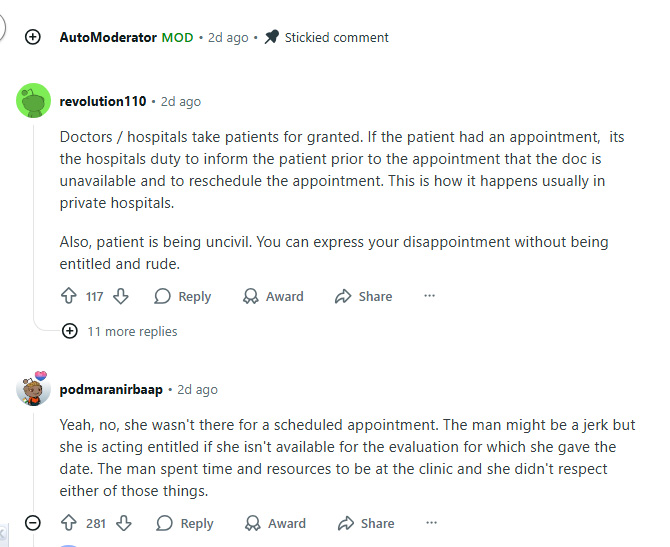Screen dimensions: 670x547
Task: Share podmaranirbaap's comment
Action: 365,523
